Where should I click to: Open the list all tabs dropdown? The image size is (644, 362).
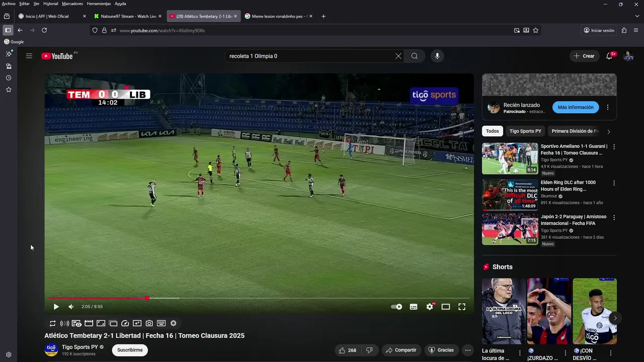(637, 16)
